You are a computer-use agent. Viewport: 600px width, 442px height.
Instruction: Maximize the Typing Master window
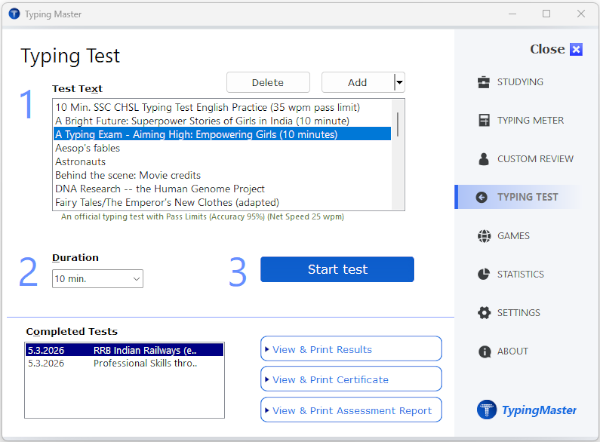[x=546, y=14]
